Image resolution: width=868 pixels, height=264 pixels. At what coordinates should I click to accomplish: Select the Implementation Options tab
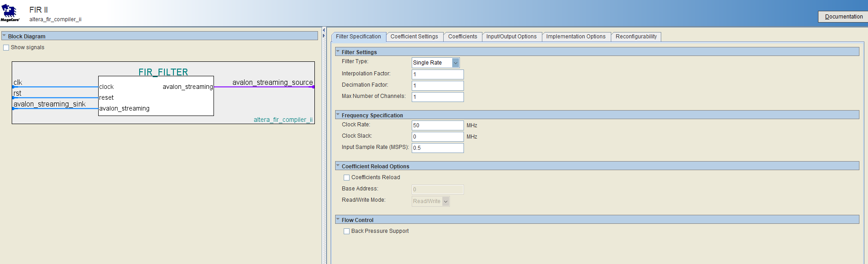click(x=576, y=37)
